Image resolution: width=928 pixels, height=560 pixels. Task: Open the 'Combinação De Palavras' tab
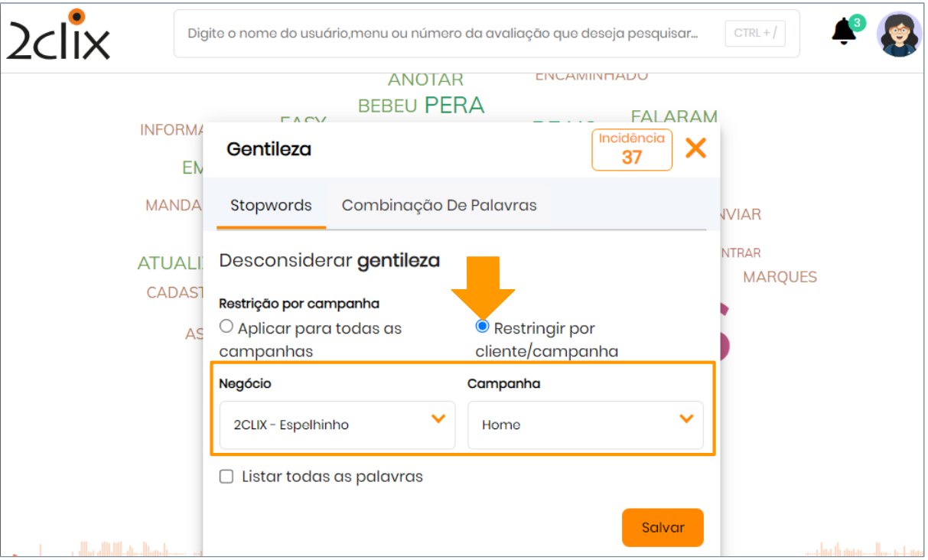pos(439,206)
